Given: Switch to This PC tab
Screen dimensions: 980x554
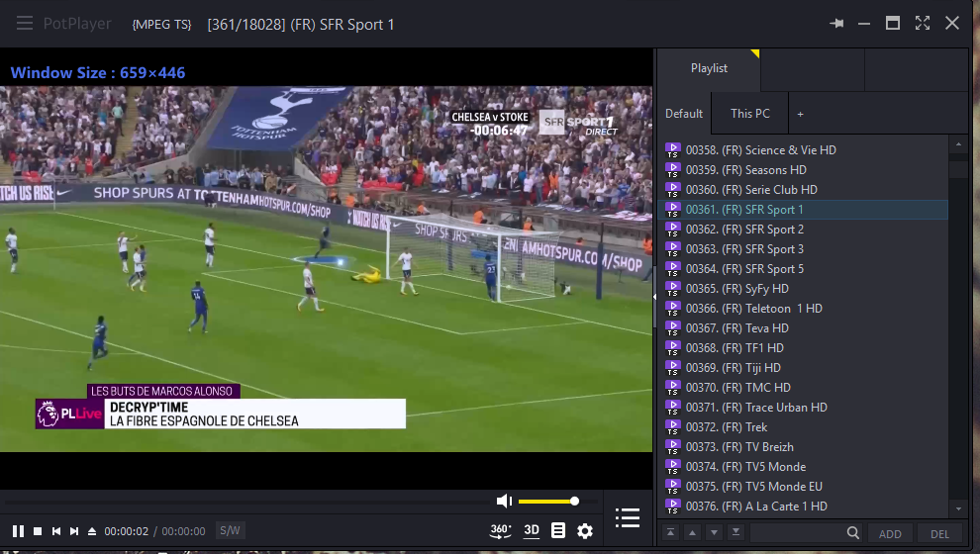Looking at the screenshot, I should click(x=750, y=114).
